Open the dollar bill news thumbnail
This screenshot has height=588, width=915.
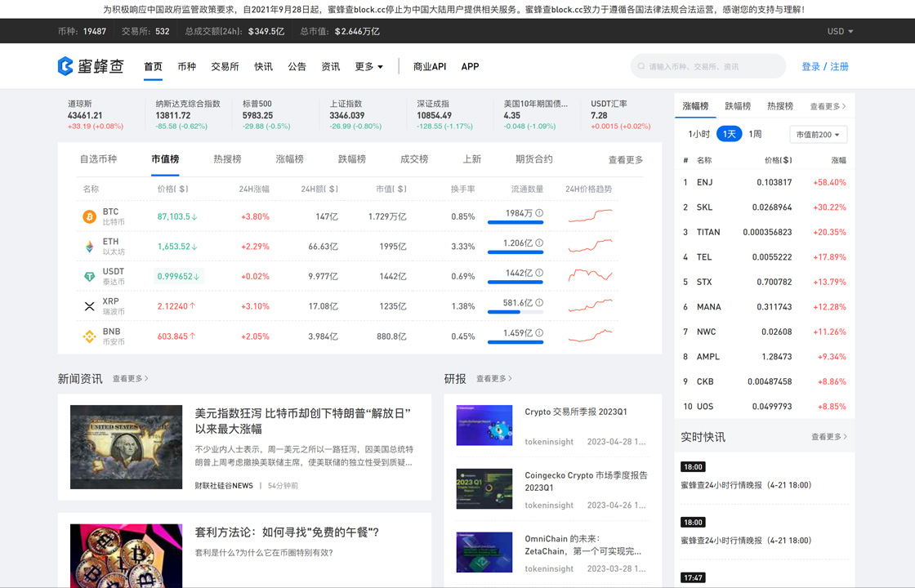click(126, 447)
